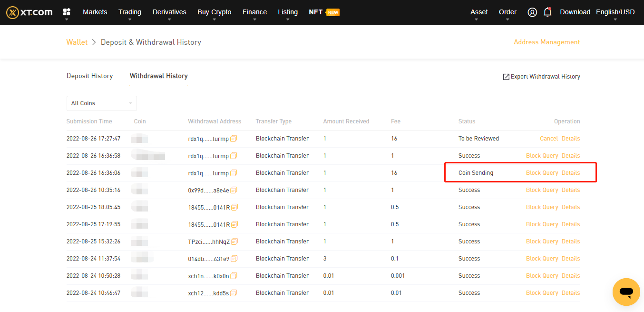Open the user account profile icon
The image size is (644, 312).
(532, 12)
